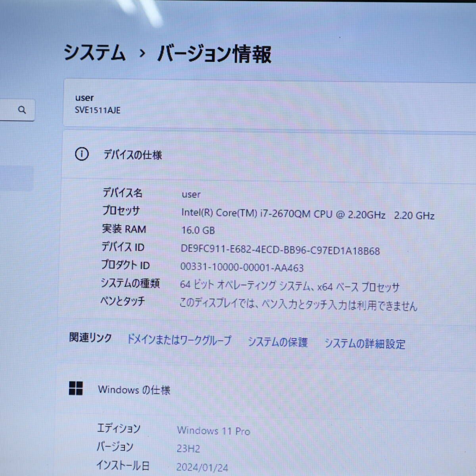
Task: Click the device specifications info icon
Action: point(82,154)
